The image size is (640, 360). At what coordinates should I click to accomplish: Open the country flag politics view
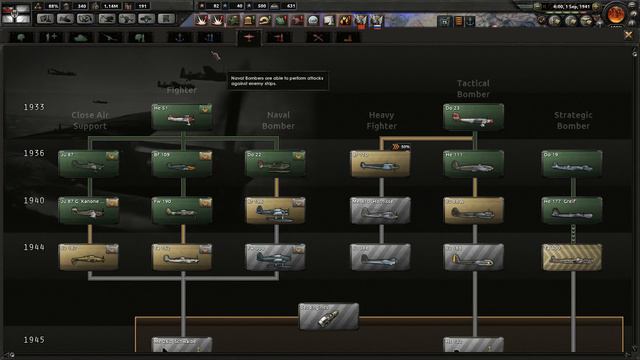coord(16,13)
